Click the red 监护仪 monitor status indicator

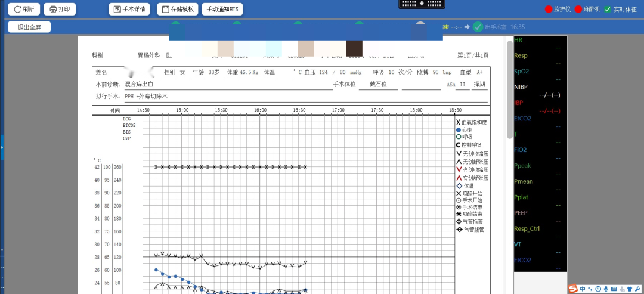coord(549,9)
